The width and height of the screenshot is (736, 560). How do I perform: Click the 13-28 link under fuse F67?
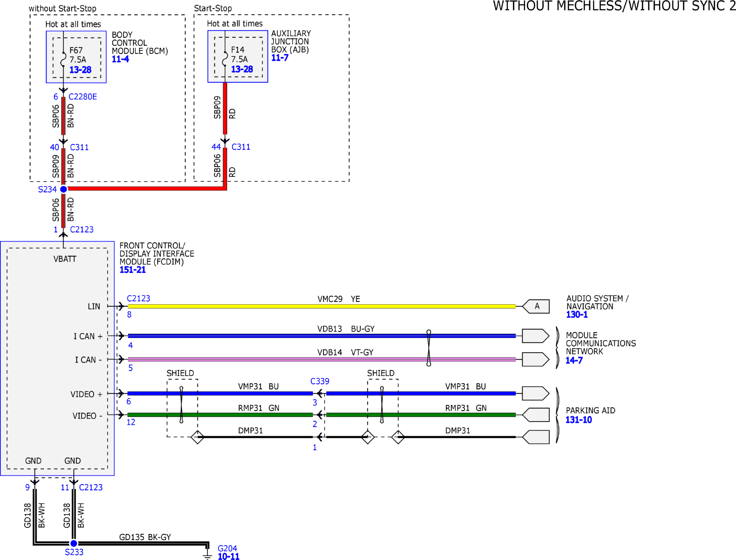pos(80,70)
